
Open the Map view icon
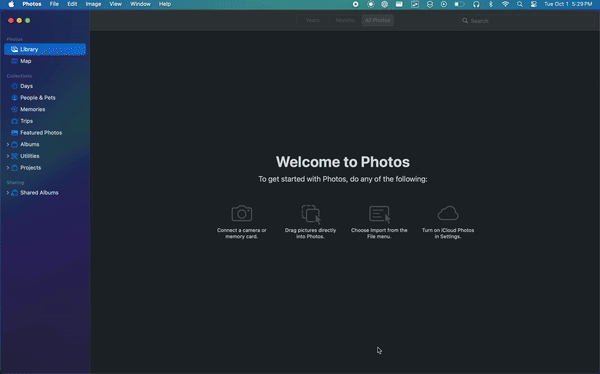14,61
